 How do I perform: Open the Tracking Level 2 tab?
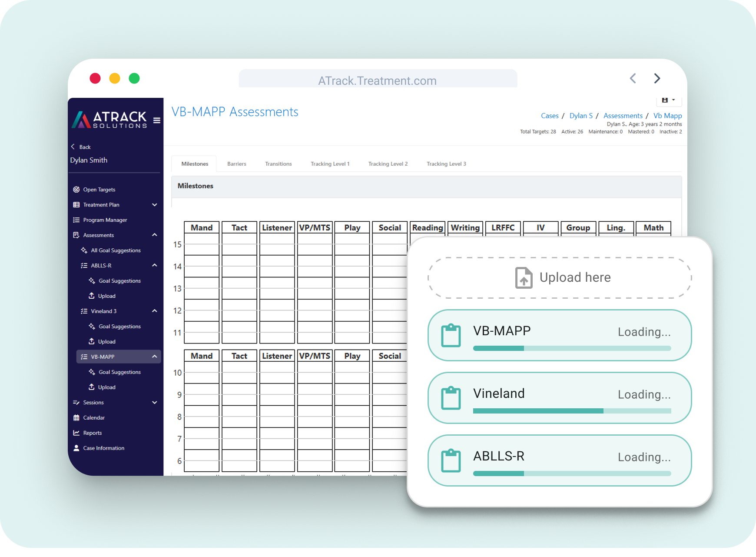[x=388, y=164]
